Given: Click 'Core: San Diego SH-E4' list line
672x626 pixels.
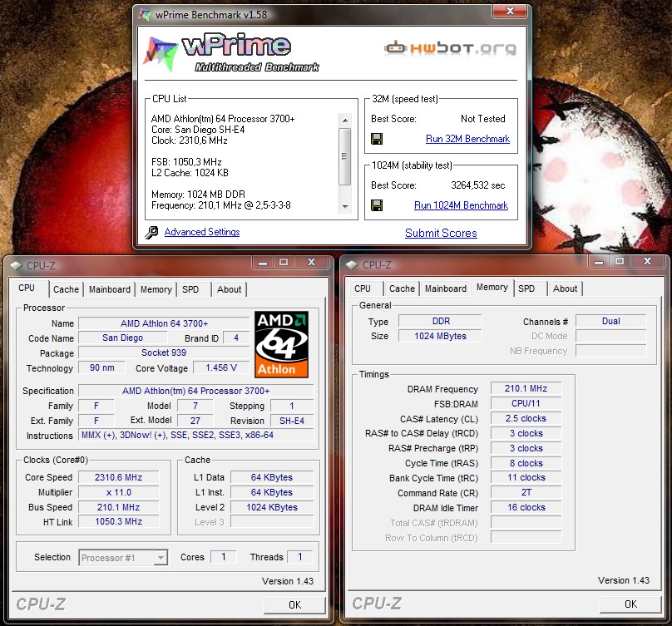Looking at the screenshot, I should (x=198, y=130).
